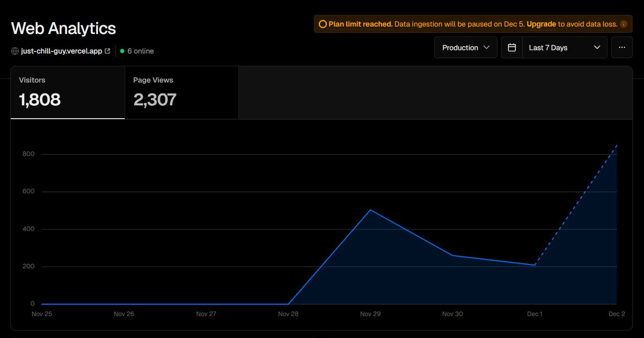Click the 6 online label
Image resolution: width=644 pixels, height=338 pixels.
pyautogui.click(x=141, y=51)
